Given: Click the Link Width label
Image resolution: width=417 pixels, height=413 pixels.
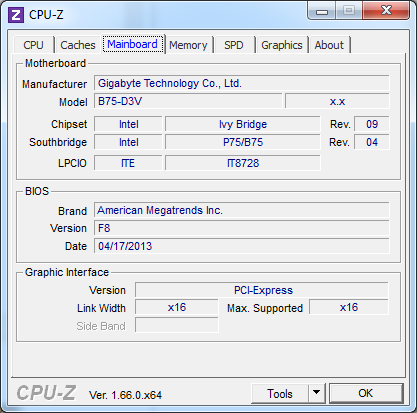Looking at the screenshot, I should tap(101, 308).
